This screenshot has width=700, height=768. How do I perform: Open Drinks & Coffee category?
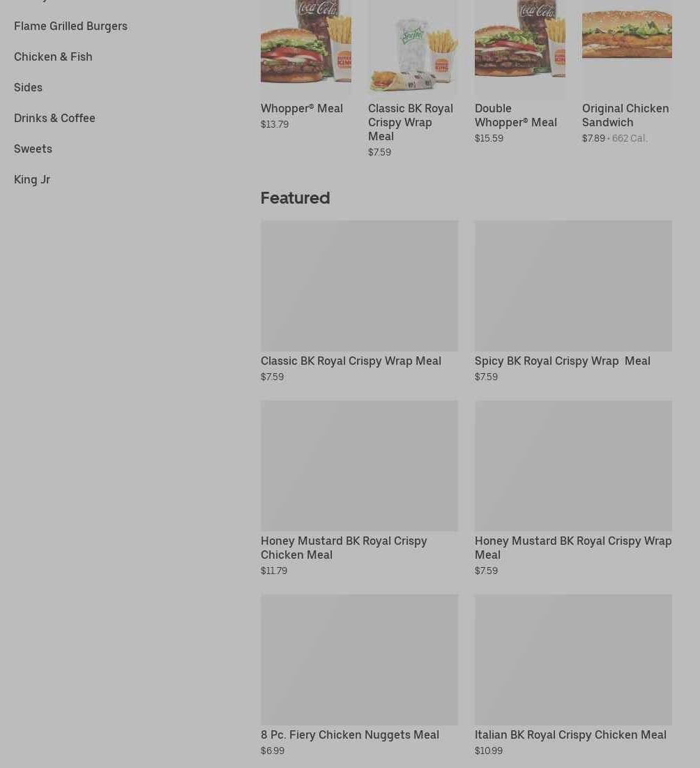click(54, 118)
